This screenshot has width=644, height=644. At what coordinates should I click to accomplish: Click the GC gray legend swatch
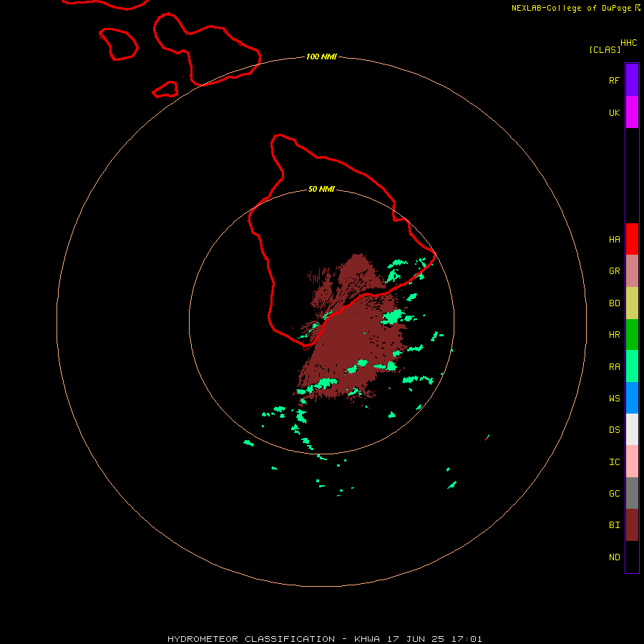(632, 493)
